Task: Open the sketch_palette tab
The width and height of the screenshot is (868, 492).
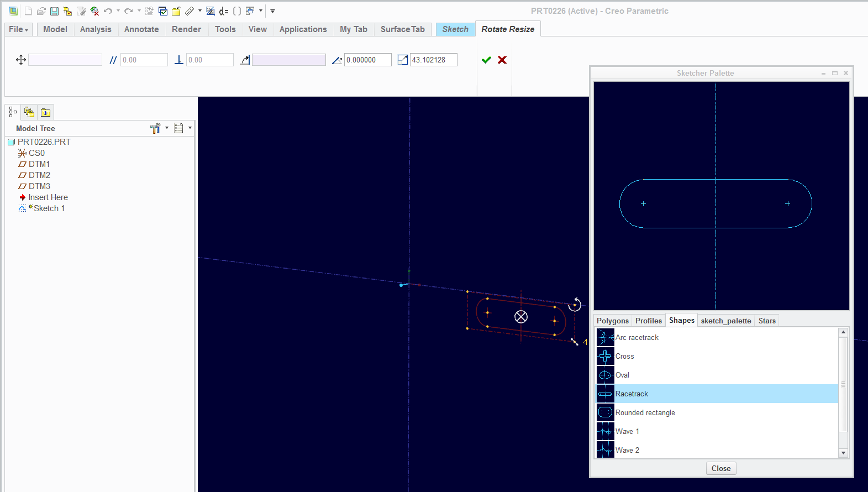Action: pos(726,321)
